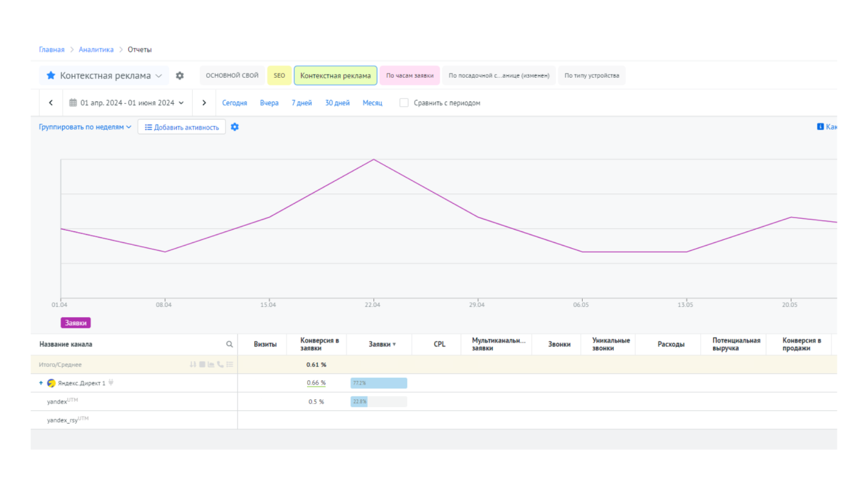Image resolution: width=868 pixels, height=488 pixels.
Task: Click the Добавить активность button
Action: pyautogui.click(x=182, y=127)
